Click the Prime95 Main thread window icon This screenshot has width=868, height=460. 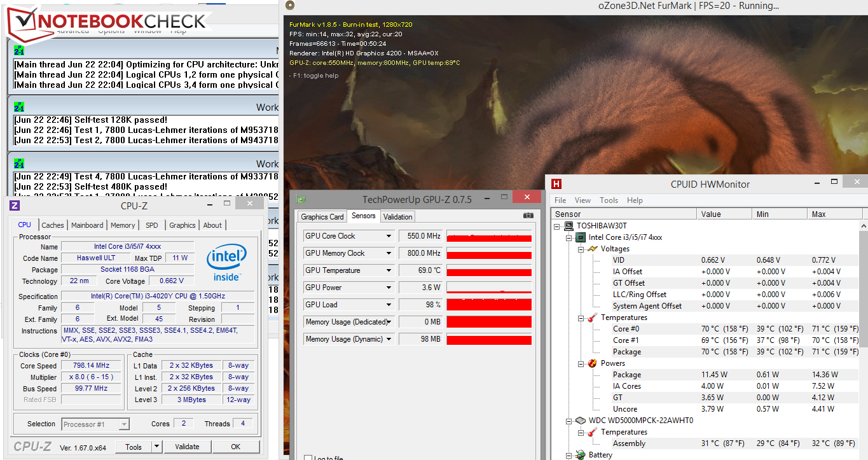[19, 50]
